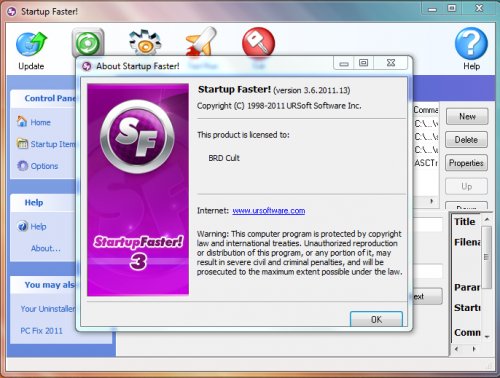Close the About Startup Faster dialog

click(x=391, y=63)
